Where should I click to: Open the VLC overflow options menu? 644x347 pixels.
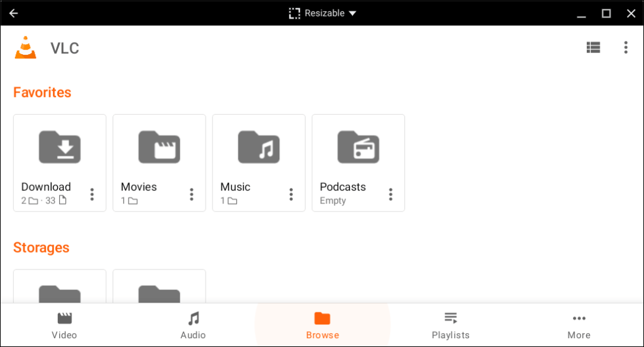[625, 47]
